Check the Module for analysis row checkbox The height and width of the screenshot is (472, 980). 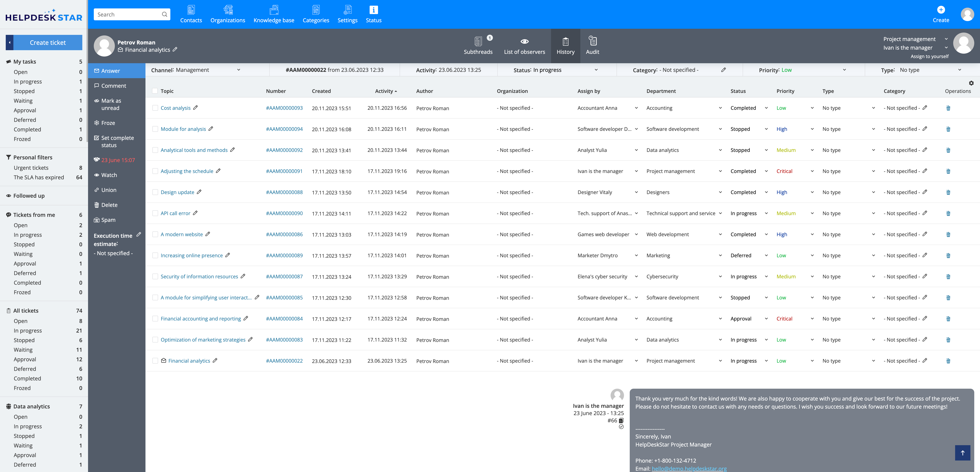tap(155, 129)
